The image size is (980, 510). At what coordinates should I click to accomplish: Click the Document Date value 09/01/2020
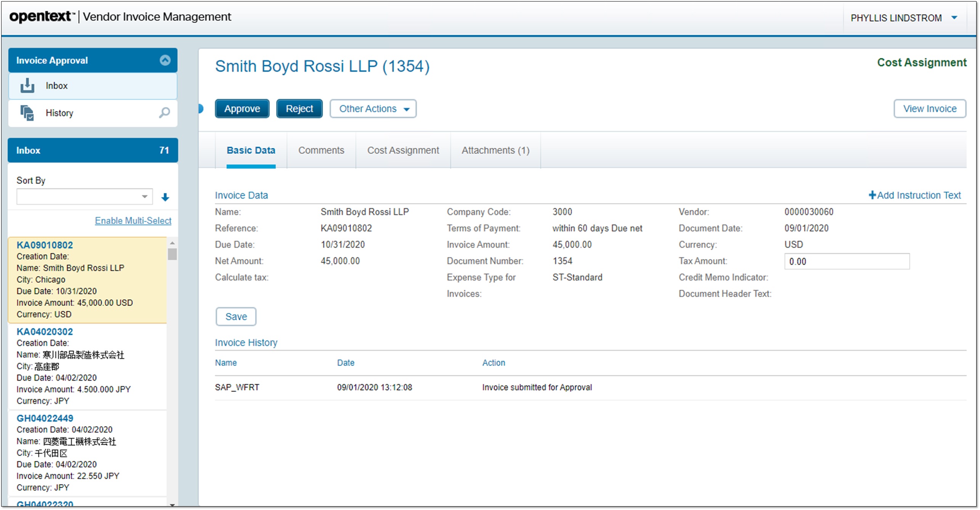(x=806, y=228)
